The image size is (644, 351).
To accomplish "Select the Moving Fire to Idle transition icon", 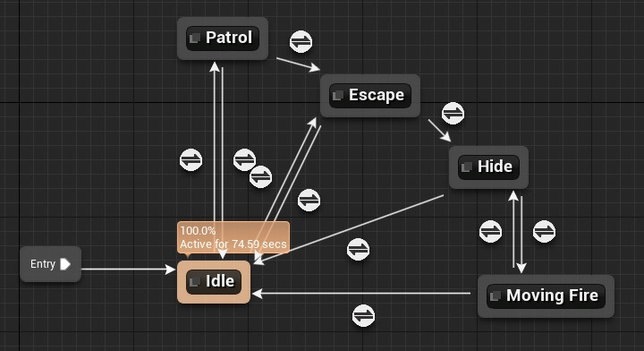I will click(363, 316).
